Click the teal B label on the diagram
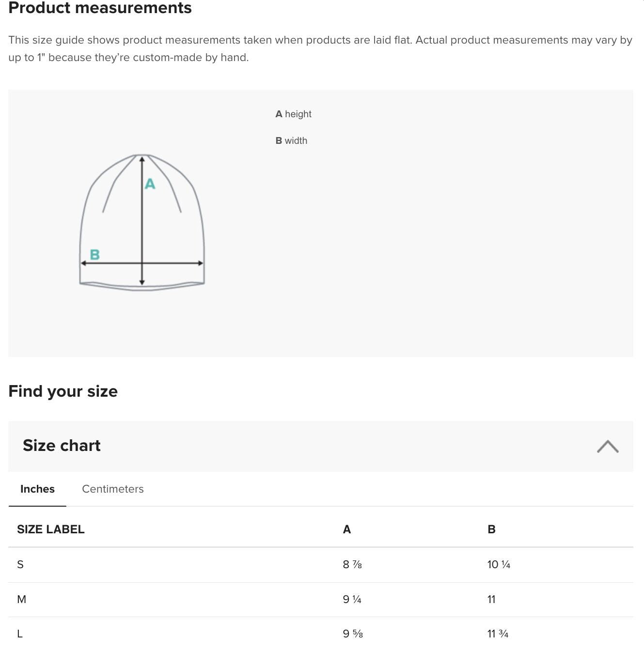This screenshot has width=644, height=651. [95, 254]
